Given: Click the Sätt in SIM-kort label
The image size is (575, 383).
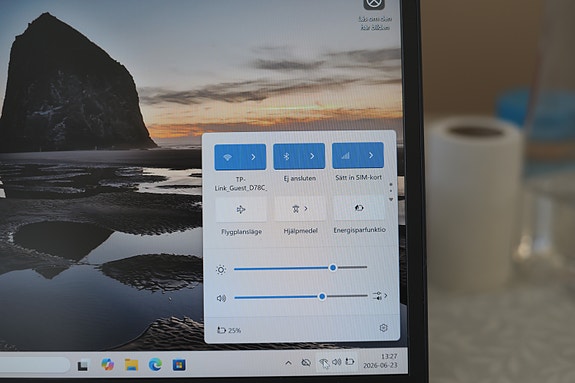Looking at the screenshot, I should pyautogui.click(x=359, y=178).
